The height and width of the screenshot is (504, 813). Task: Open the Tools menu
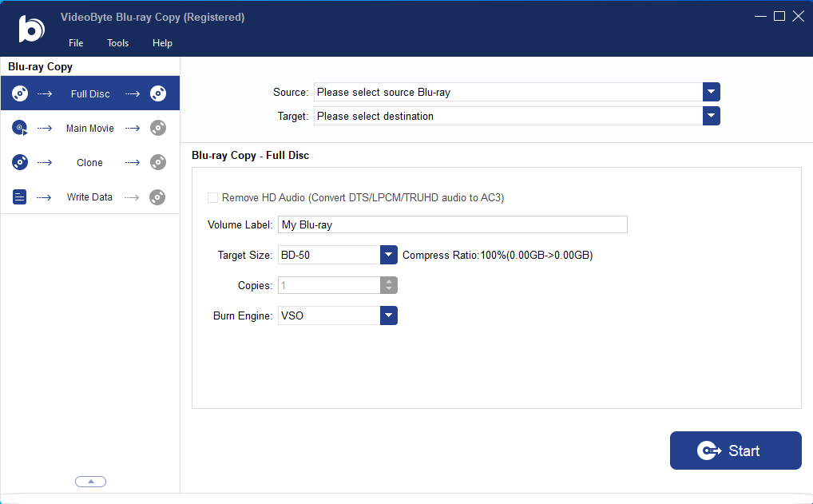[117, 43]
